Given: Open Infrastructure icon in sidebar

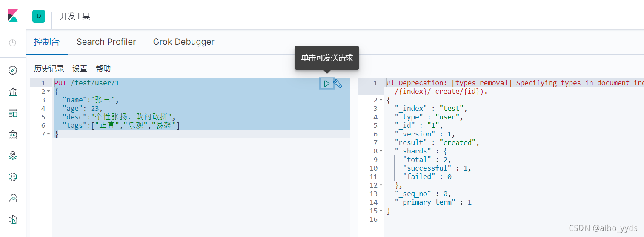Looking at the screenshot, I should [x=13, y=198].
